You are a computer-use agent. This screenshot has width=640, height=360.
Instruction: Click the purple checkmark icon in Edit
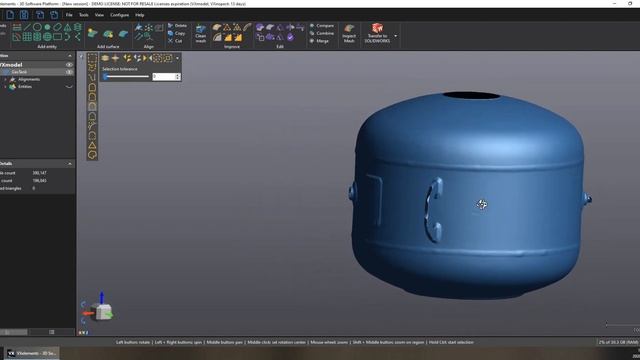pyautogui.click(x=290, y=37)
